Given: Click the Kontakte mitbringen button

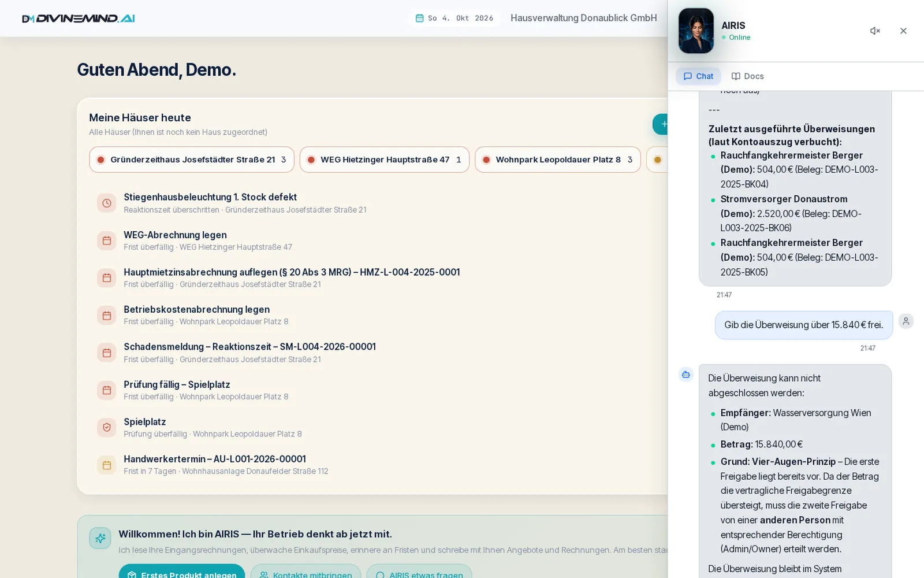Looking at the screenshot, I should tap(305, 571).
